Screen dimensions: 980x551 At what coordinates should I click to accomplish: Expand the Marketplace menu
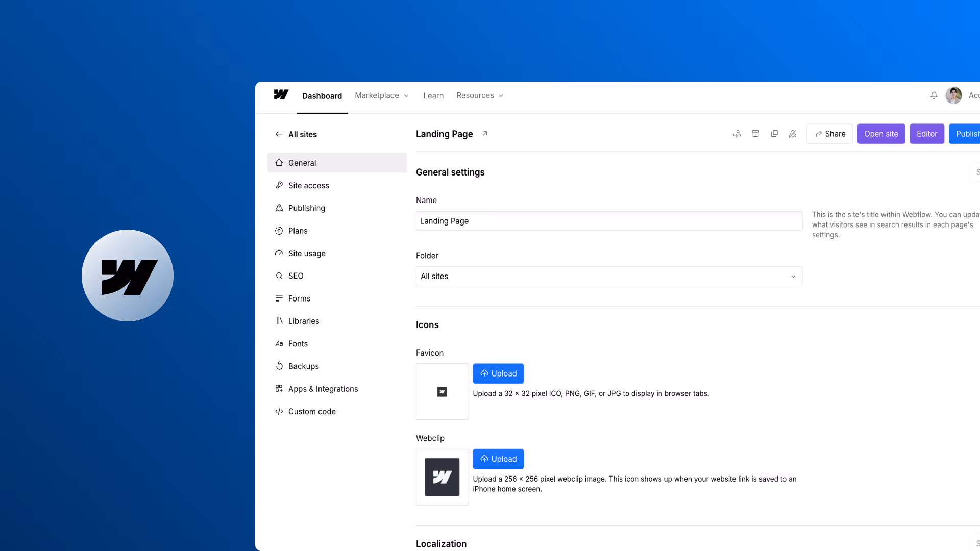(381, 95)
